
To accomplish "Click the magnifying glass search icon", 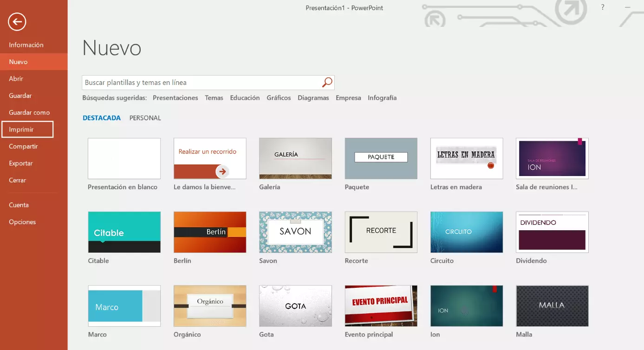I will [327, 83].
